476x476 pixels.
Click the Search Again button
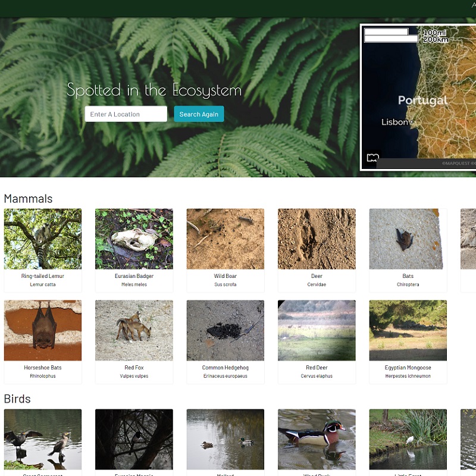pyautogui.click(x=199, y=114)
